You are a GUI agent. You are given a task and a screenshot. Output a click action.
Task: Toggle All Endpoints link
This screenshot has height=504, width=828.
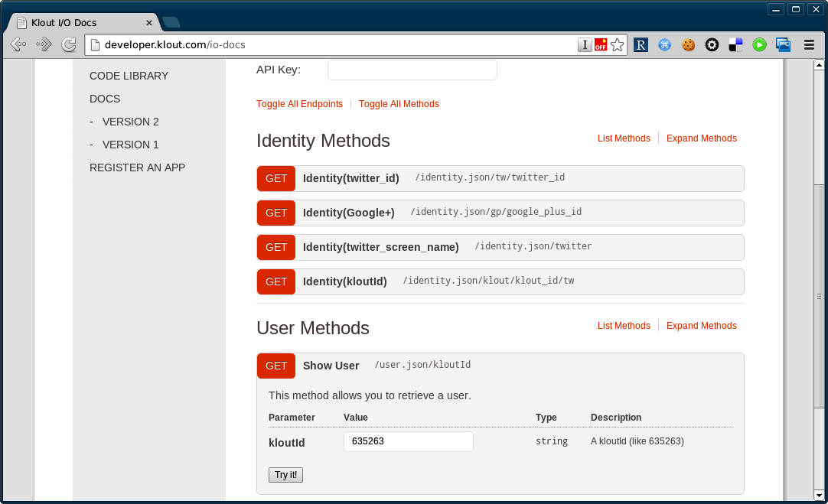coord(299,104)
